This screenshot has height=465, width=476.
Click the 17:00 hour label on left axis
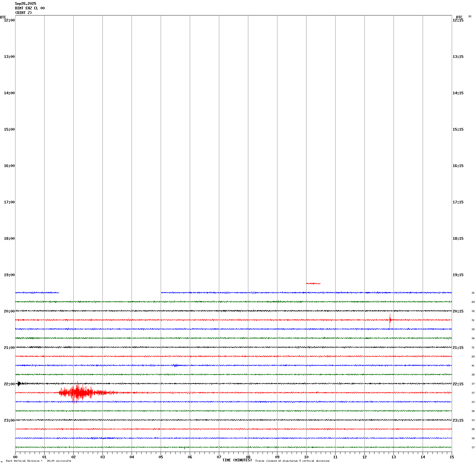click(x=9, y=202)
